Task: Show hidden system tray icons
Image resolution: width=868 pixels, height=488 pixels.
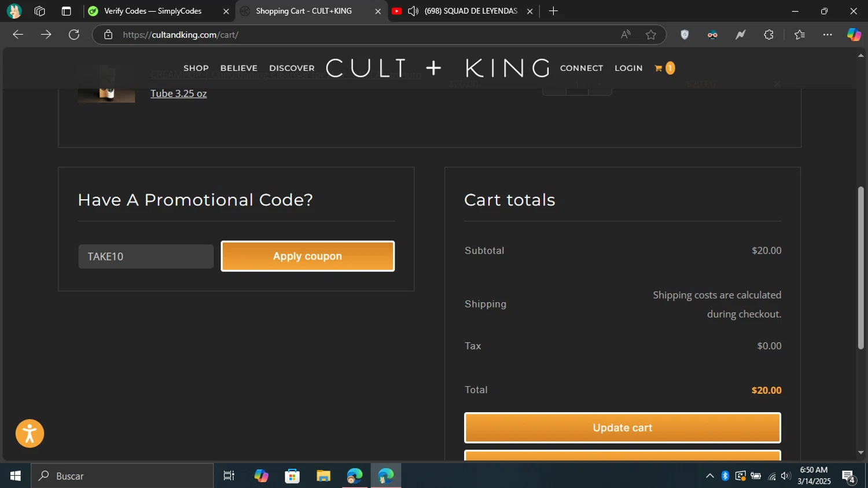Action: [x=709, y=476]
